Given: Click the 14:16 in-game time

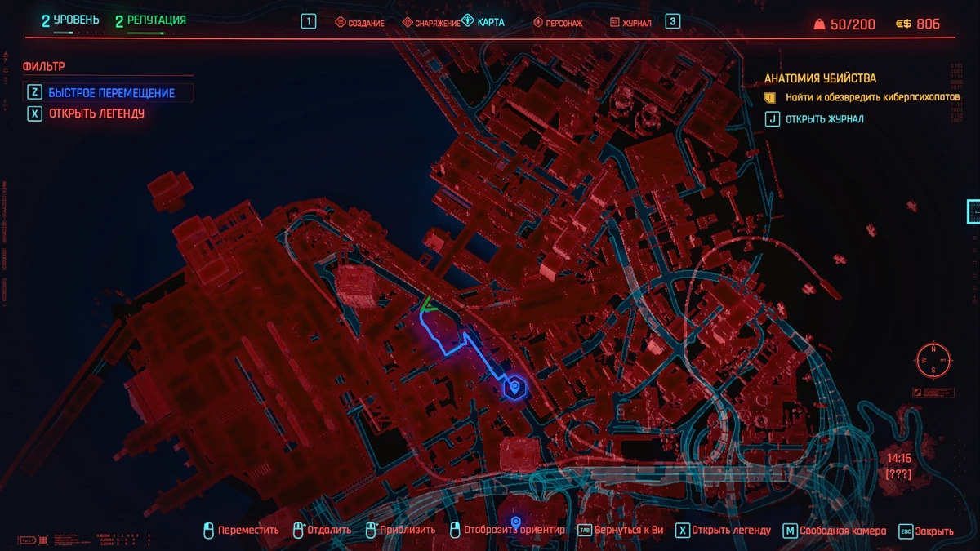Looking at the screenshot, I should click(898, 459).
